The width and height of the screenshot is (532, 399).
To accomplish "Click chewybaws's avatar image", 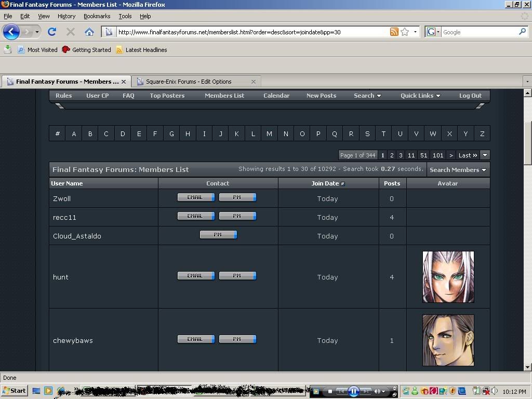I will 448,340.
